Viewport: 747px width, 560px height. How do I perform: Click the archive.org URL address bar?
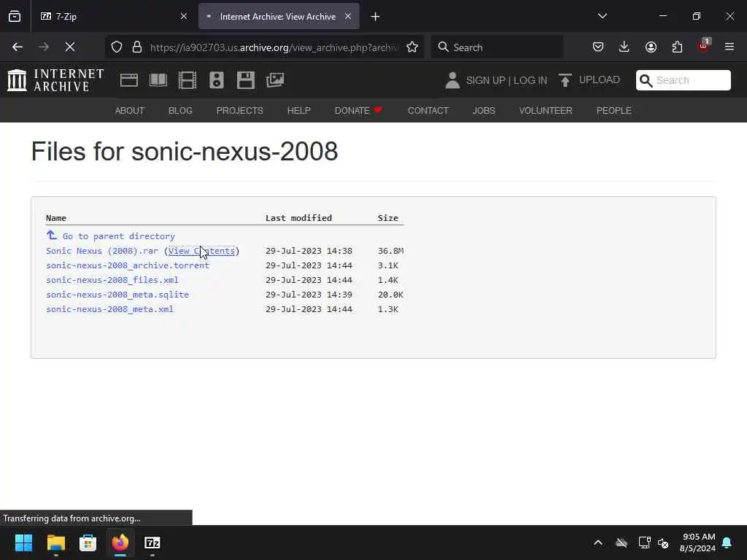(x=273, y=47)
